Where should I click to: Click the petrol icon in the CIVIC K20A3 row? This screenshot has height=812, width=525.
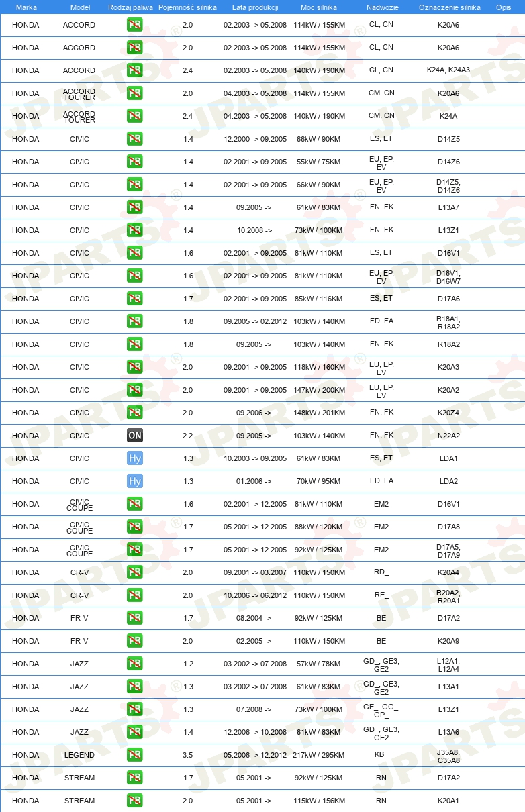tap(135, 367)
